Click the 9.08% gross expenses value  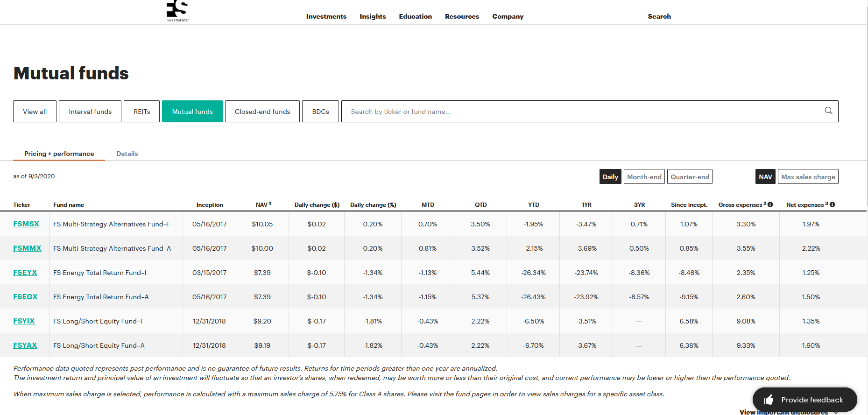[x=746, y=321]
